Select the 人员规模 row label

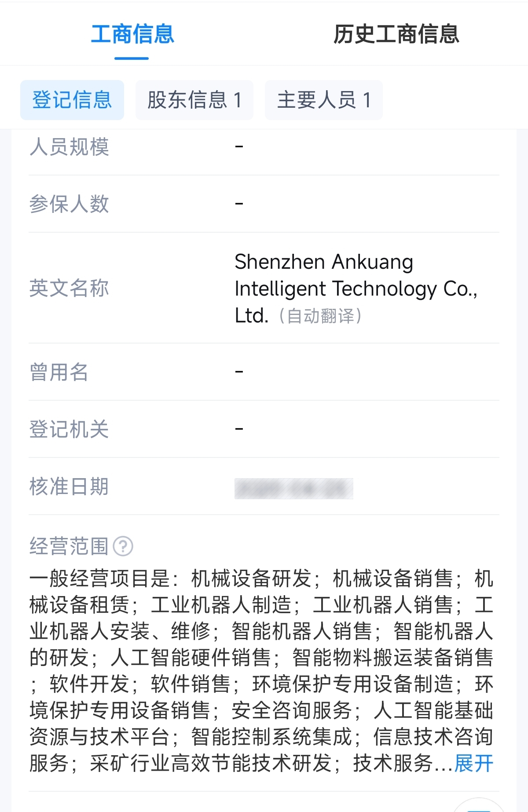69,146
